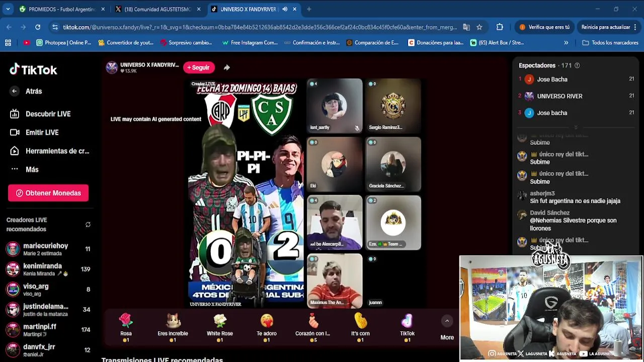Open danvfx_jrr live creator
Image resolution: width=644 pixels, height=362 pixels.
click(48, 349)
